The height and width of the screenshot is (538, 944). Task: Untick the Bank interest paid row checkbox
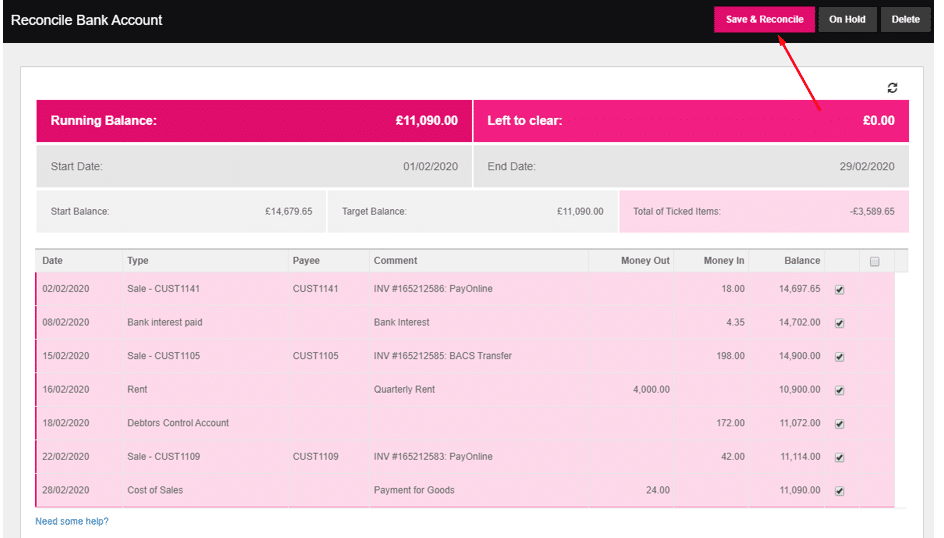[x=839, y=323]
